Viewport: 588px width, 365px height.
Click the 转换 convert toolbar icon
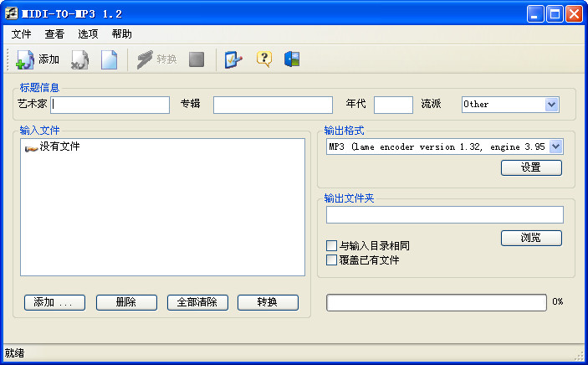tap(146, 59)
